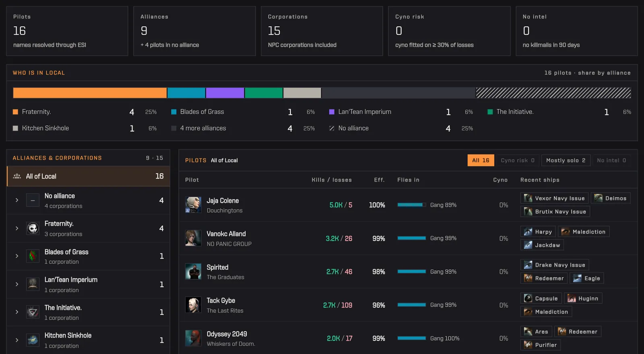
Task: Expand the Lan'Tean Imperium row
Action: pyautogui.click(x=17, y=284)
